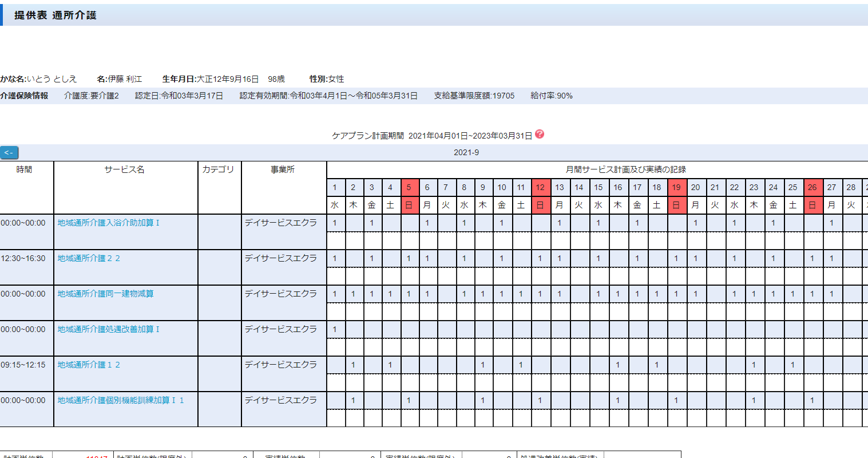Select the 地域通所介護同一建物減算 link
The height and width of the screenshot is (458, 868).
pos(105,294)
